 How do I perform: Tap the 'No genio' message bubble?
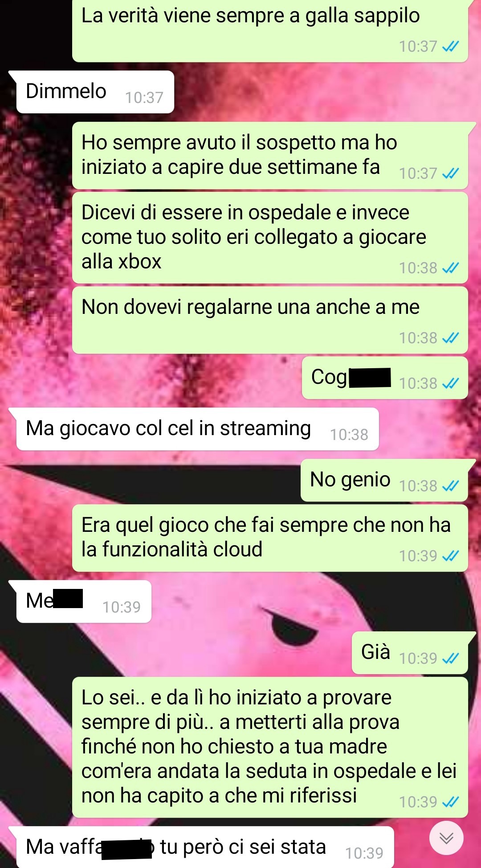(384, 480)
